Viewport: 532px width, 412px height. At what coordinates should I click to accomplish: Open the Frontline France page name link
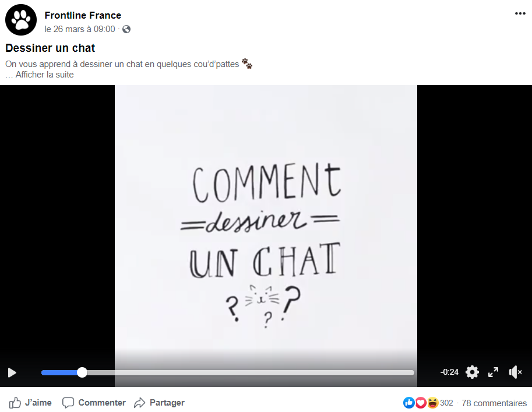[83, 15]
